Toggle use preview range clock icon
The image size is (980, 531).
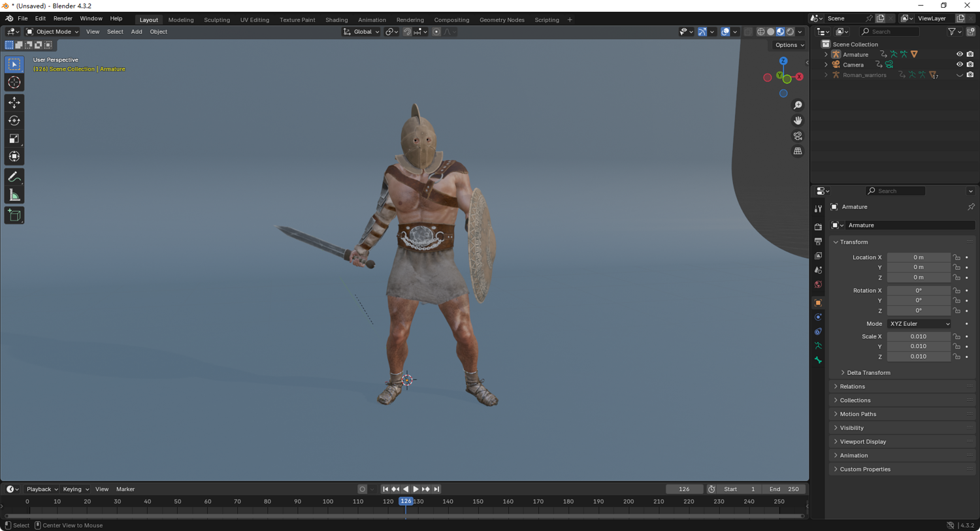pos(711,489)
